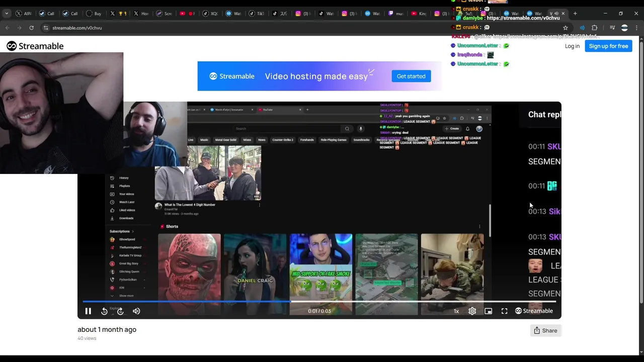Go back with the browser back arrow
This screenshot has height=362, width=644.
7,28
